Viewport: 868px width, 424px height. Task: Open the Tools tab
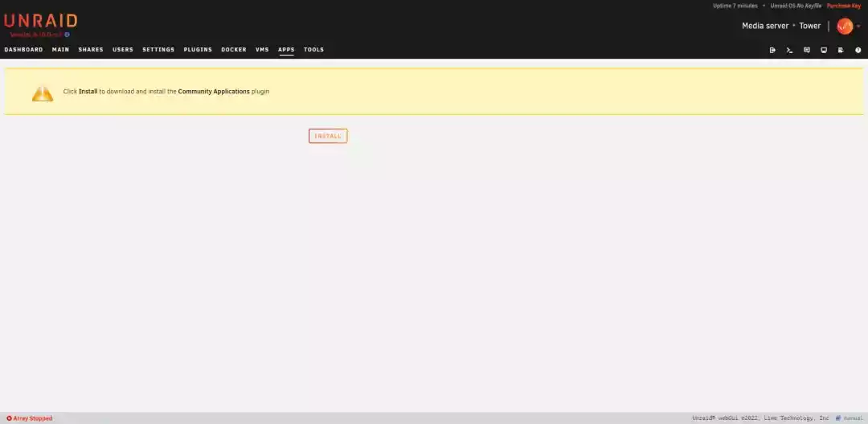point(313,50)
